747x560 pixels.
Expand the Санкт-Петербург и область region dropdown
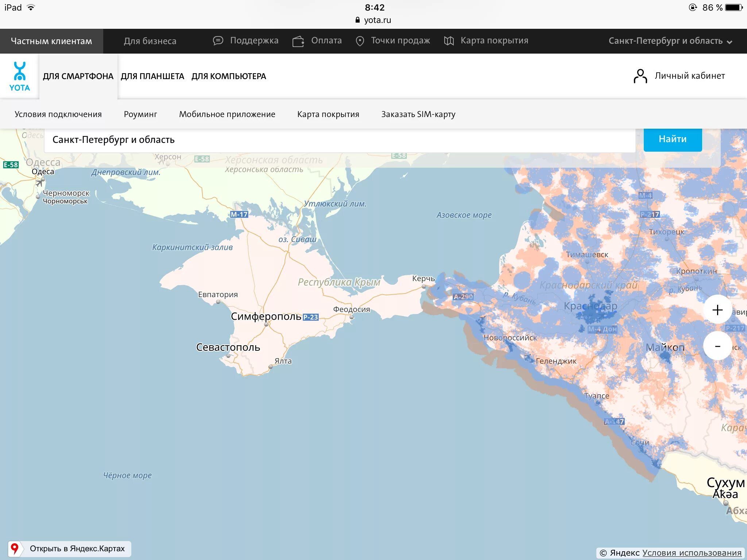pos(670,41)
